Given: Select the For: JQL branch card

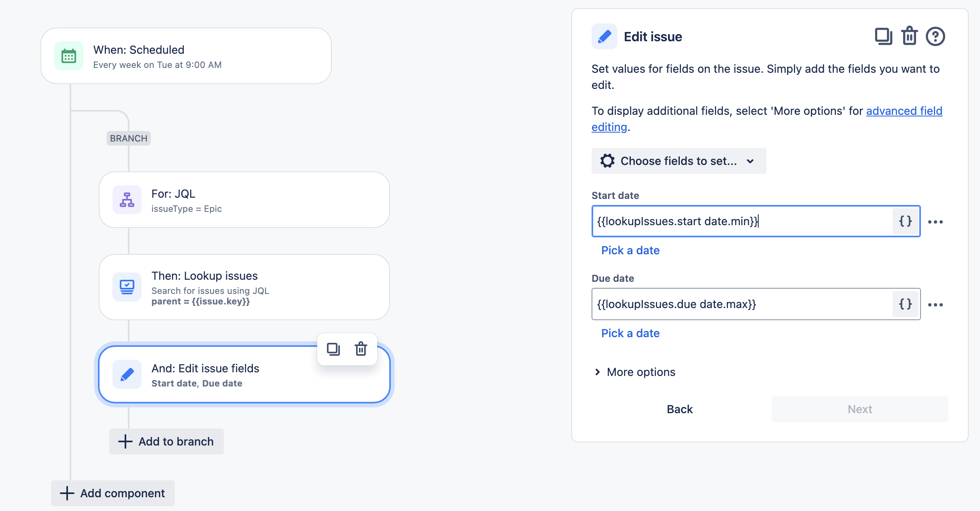Looking at the screenshot, I should (x=244, y=200).
